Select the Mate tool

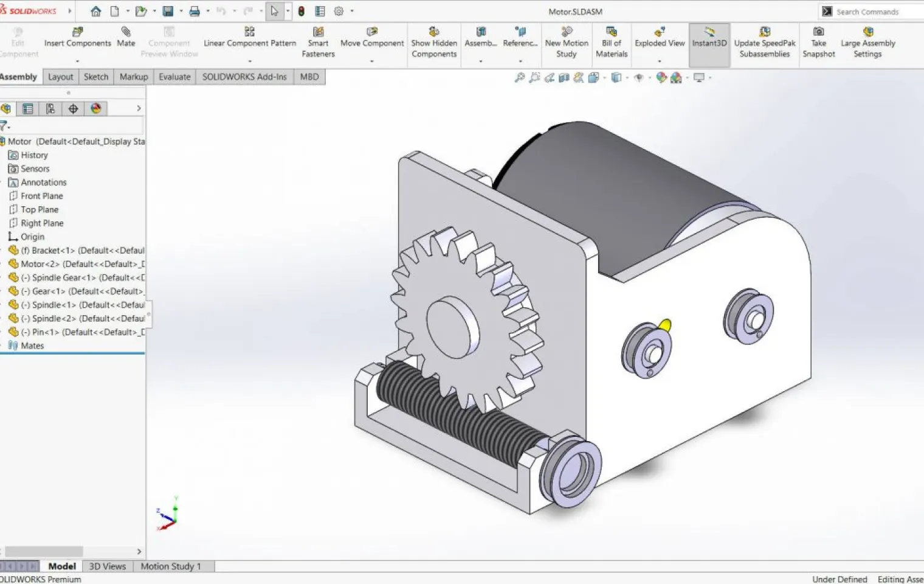click(x=126, y=38)
